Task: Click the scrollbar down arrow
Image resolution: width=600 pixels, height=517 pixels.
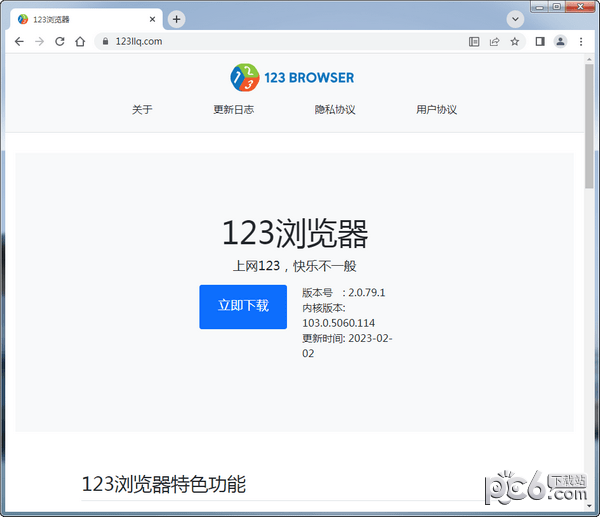Action: click(x=589, y=506)
